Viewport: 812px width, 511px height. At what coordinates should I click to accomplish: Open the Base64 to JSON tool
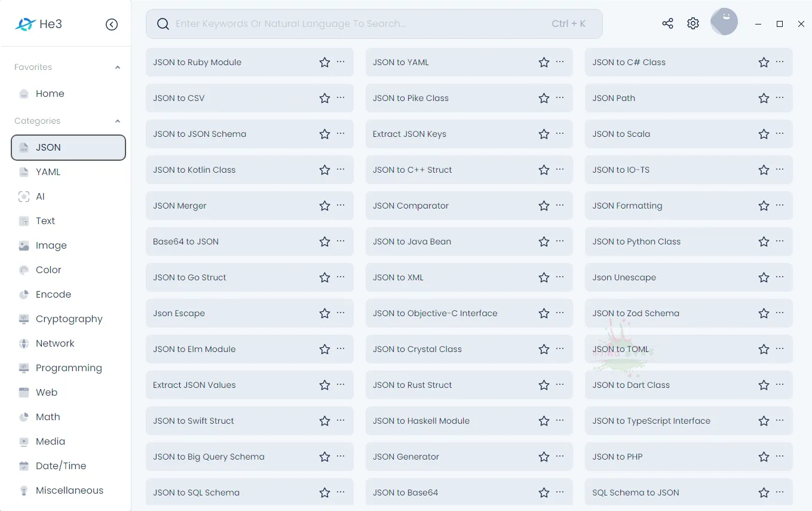pyautogui.click(x=250, y=241)
